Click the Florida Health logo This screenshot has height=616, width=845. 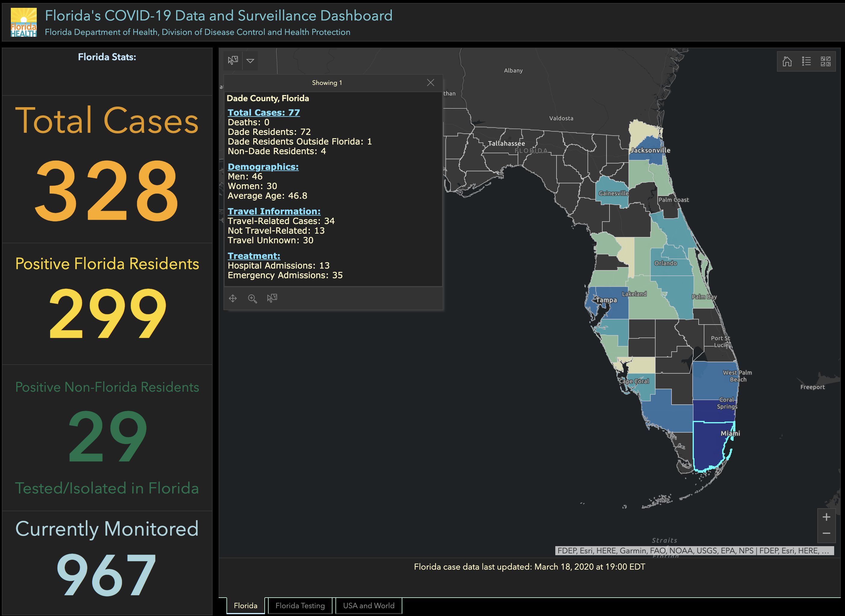(23, 22)
